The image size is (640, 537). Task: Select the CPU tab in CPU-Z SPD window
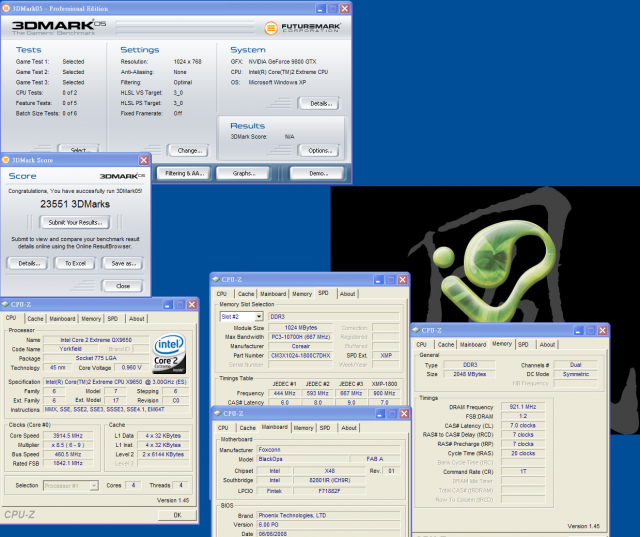point(222,294)
